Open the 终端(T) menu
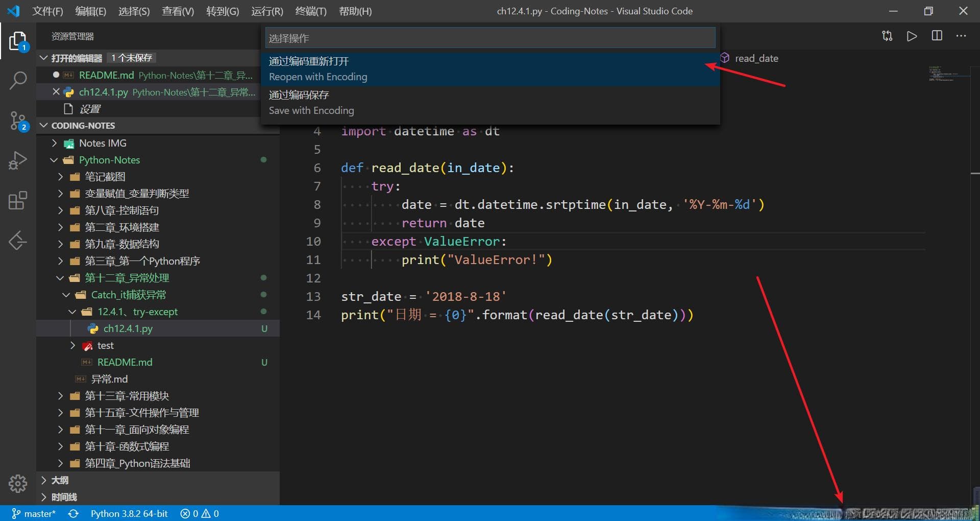This screenshot has height=521, width=980. pos(311,11)
